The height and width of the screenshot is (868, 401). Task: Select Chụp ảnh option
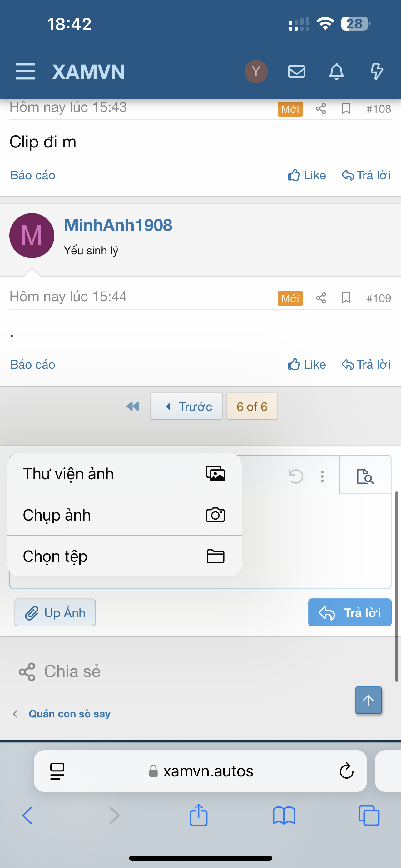click(124, 515)
